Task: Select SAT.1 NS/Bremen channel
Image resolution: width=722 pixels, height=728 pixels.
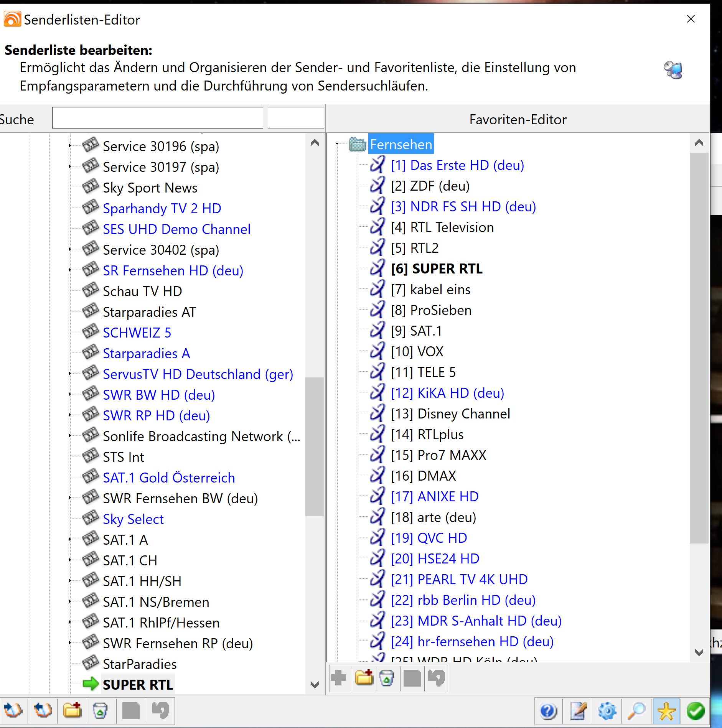Action: pyautogui.click(x=156, y=602)
